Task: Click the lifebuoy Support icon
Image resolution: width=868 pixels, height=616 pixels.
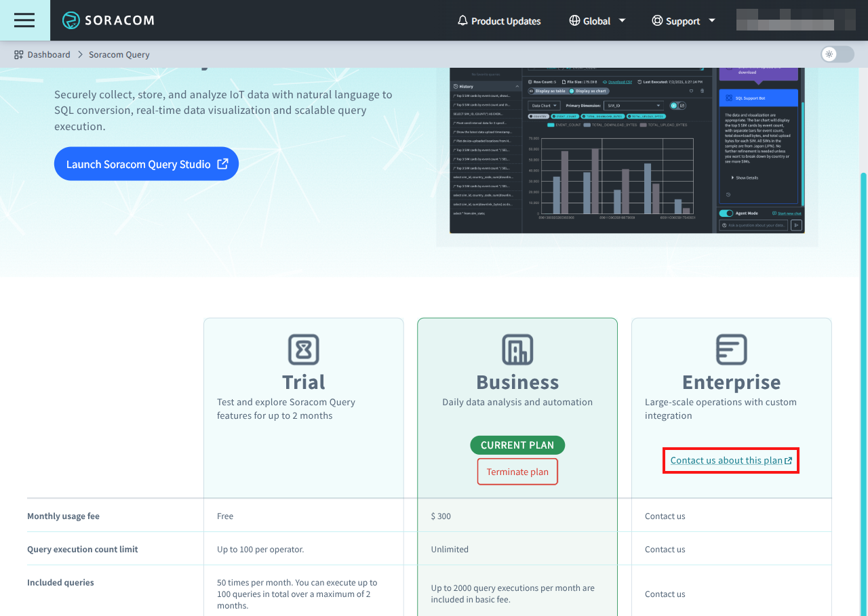Action: pos(656,21)
